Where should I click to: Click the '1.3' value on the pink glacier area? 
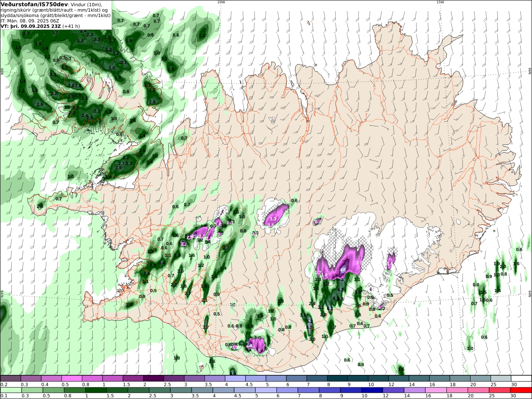(273, 218)
